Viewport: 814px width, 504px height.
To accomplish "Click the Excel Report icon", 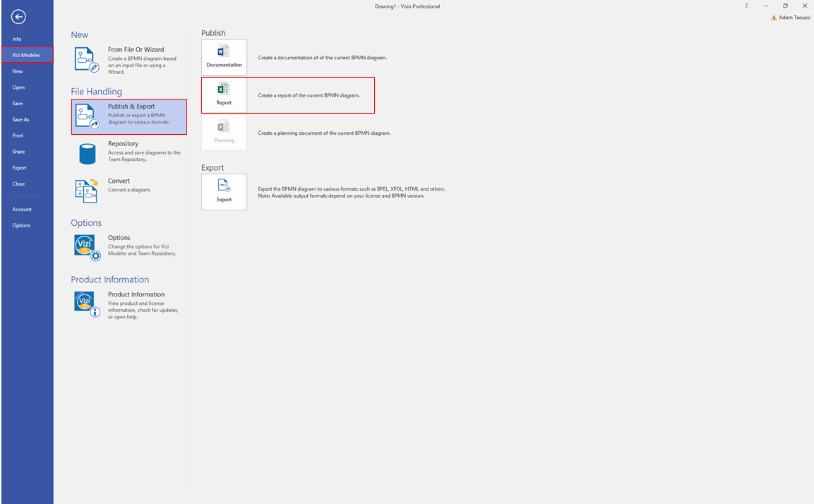I will pos(224,89).
